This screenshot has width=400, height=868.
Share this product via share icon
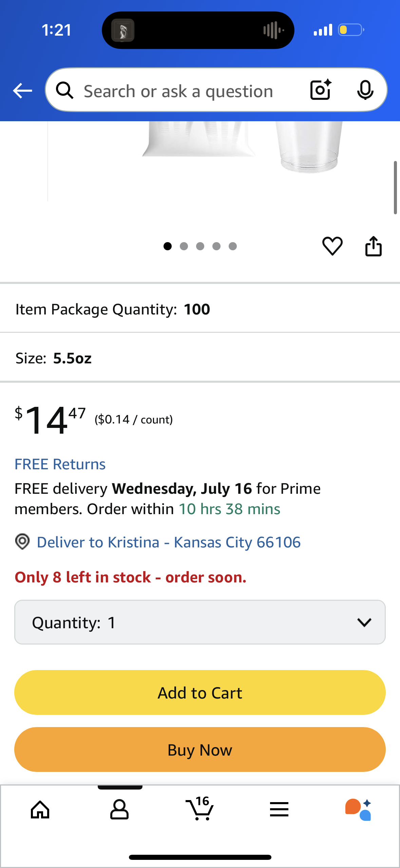(373, 246)
